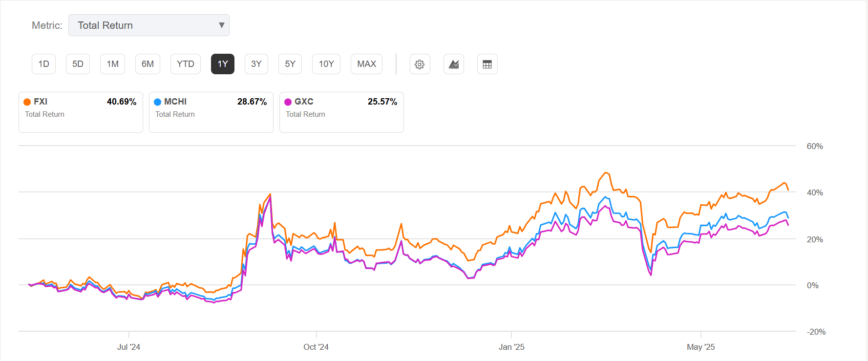Click the mountain chart type icon

(453, 64)
